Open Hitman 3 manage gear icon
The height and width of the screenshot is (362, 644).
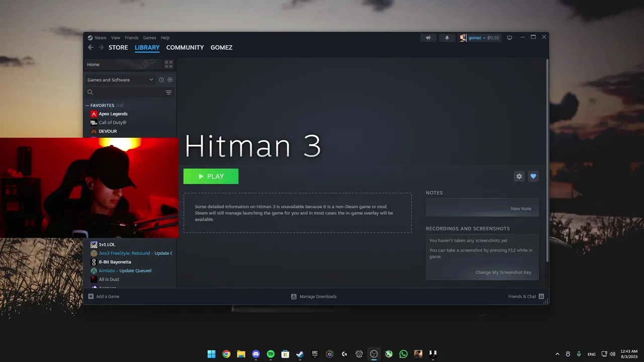click(519, 176)
